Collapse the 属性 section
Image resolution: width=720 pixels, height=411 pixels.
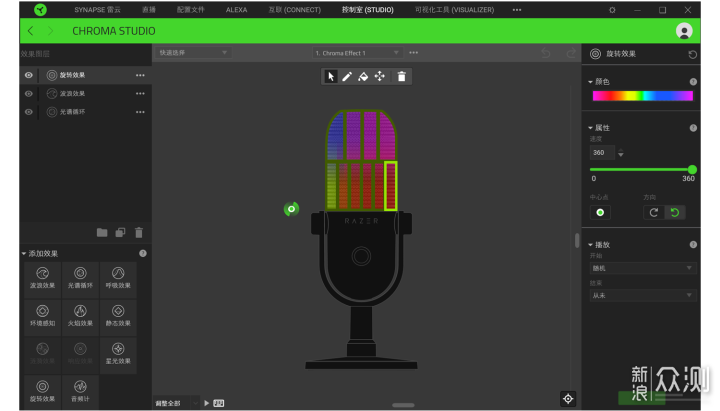click(591, 128)
